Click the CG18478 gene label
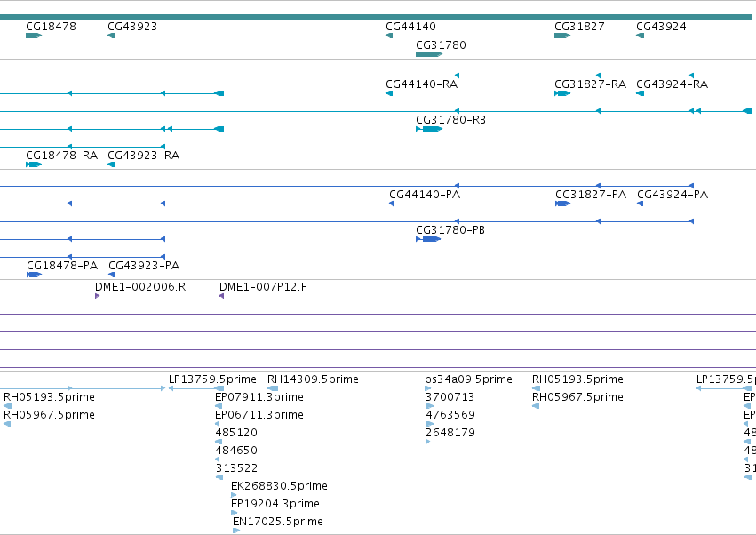Screen dimensions: 756x535 51,27
